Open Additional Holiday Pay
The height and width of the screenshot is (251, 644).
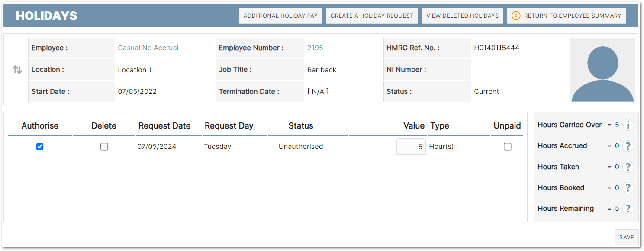click(x=280, y=16)
